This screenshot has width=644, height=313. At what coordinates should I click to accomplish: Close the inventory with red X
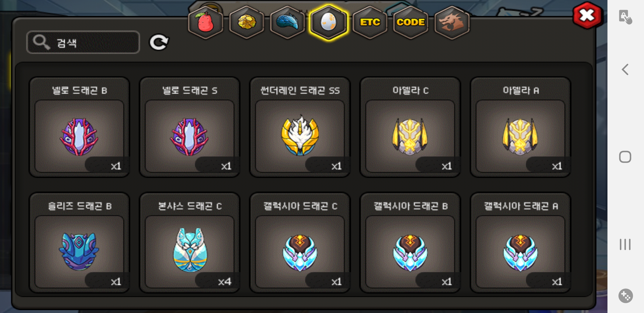[587, 15]
